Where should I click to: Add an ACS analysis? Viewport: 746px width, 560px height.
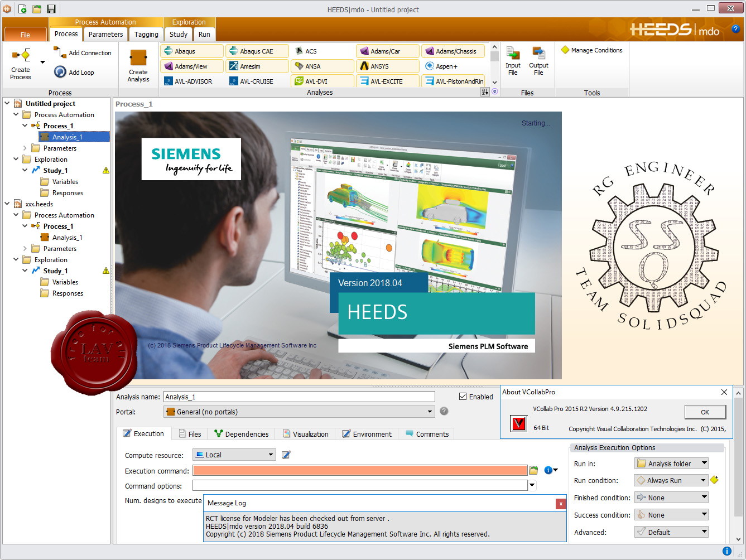tap(323, 51)
